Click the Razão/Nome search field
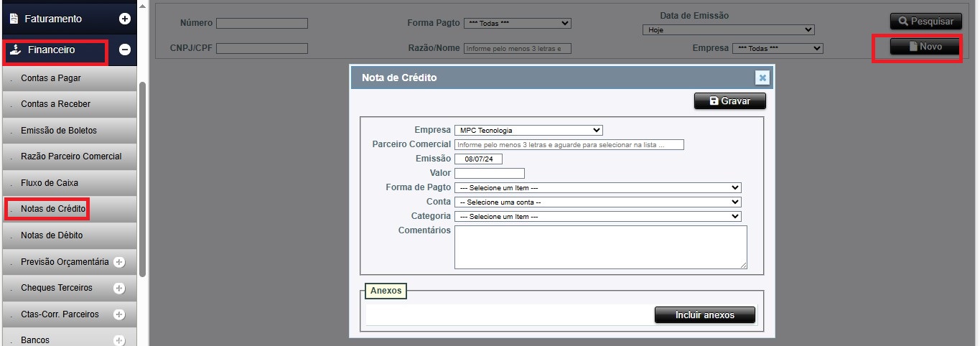 [518, 48]
